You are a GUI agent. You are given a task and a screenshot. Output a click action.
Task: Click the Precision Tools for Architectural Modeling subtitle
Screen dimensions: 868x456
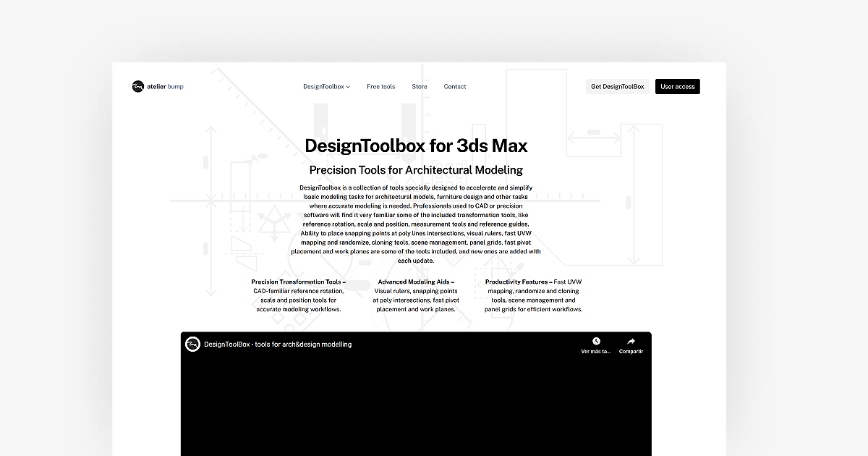pyautogui.click(x=416, y=169)
